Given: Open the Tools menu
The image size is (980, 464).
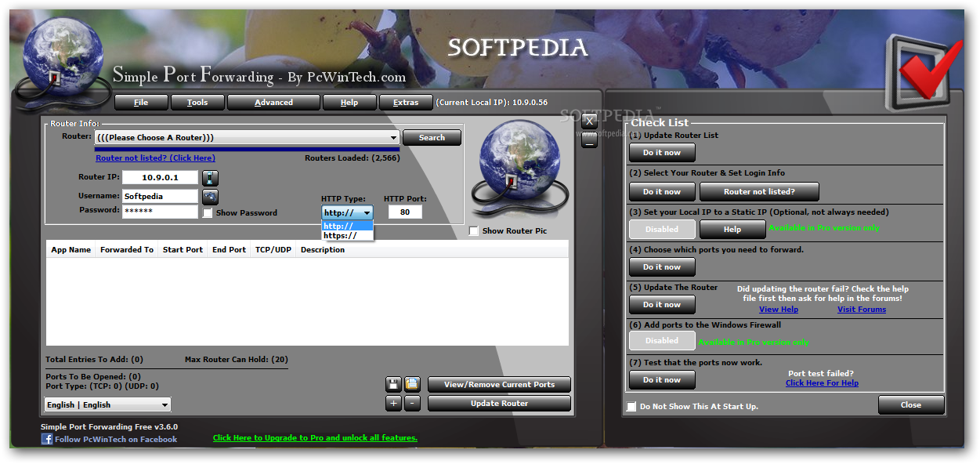Looking at the screenshot, I should pyautogui.click(x=197, y=103).
